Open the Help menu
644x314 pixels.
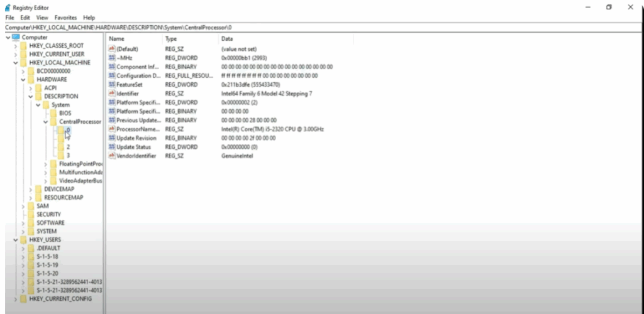(x=89, y=18)
